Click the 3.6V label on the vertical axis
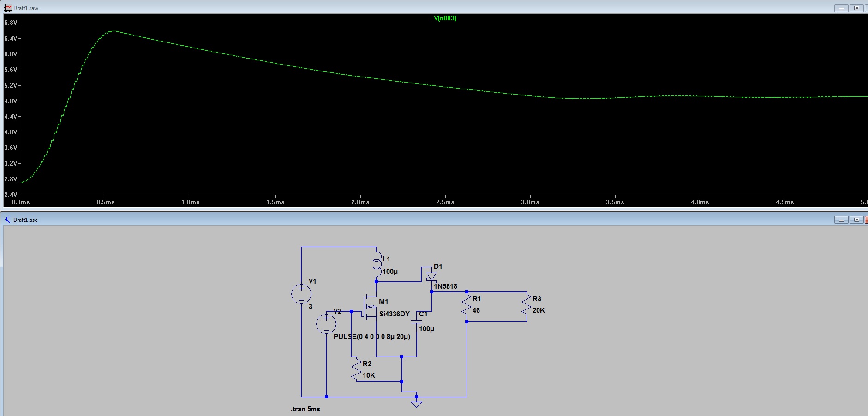The width and height of the screenshot is (868, 416). 11,148
